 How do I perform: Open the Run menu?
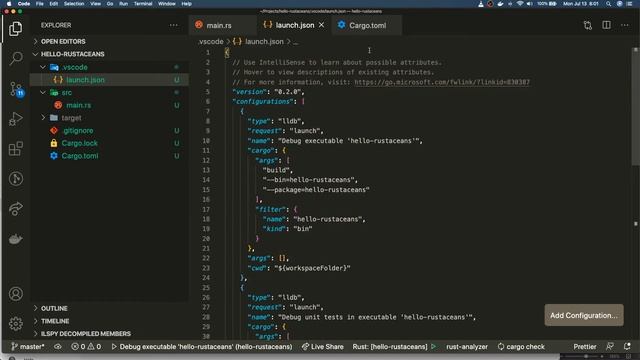[123, 4]
